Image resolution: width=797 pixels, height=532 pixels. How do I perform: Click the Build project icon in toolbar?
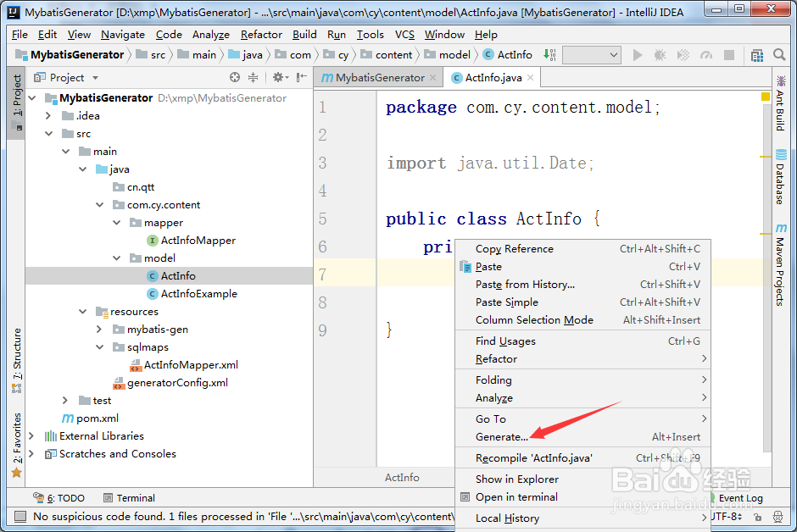tap(549, 54)
